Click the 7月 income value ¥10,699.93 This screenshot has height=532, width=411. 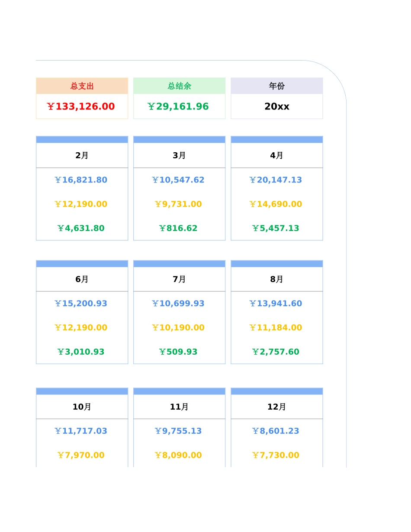click(x=178, y=304)
